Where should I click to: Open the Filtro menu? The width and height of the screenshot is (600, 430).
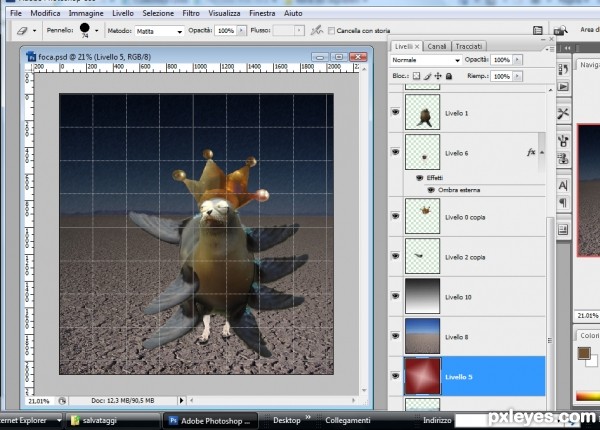191,13
